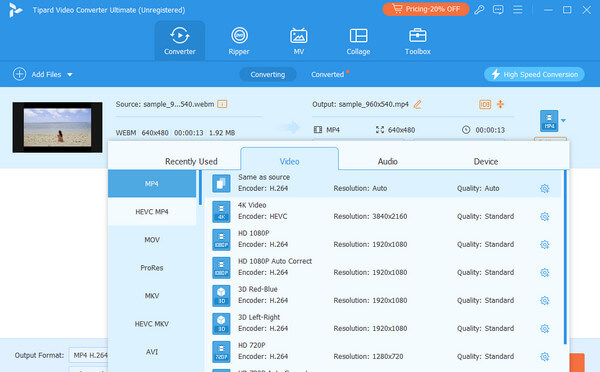The width and height of the screenshot is (600, 372).
Task: Open the Collage module
Action: tap(358, 41)
